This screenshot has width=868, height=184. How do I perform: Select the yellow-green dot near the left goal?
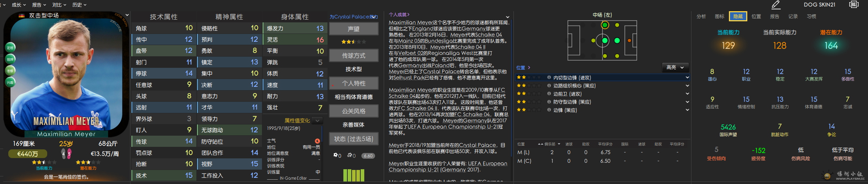click(x=593, y=40)
